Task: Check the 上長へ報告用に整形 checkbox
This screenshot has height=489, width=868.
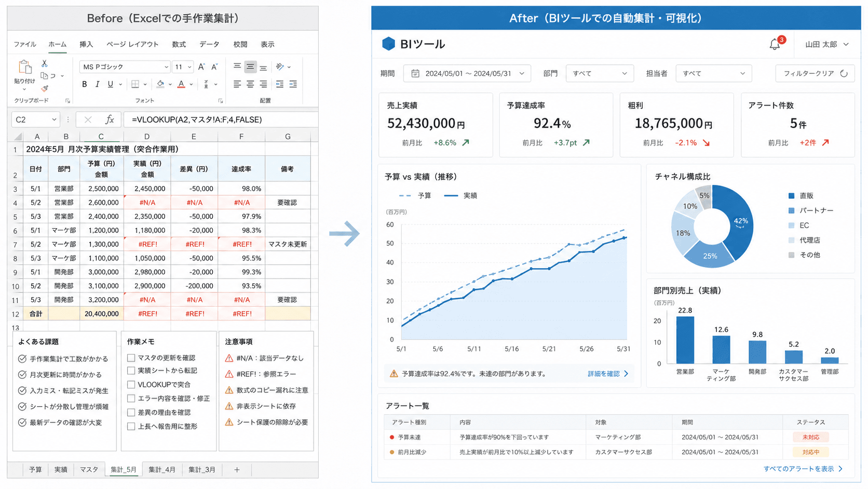Action: click(131, 427)
